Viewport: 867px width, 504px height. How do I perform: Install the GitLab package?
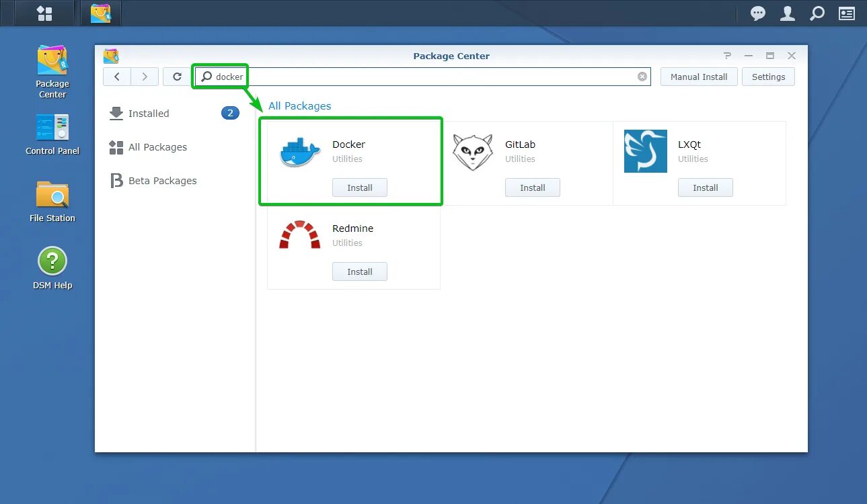pos(533,187)
